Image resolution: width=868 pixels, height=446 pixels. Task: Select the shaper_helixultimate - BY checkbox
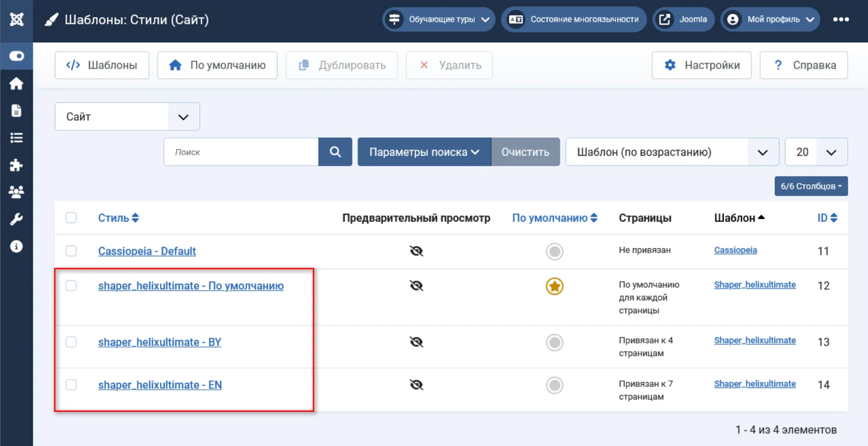coord(71,342)
